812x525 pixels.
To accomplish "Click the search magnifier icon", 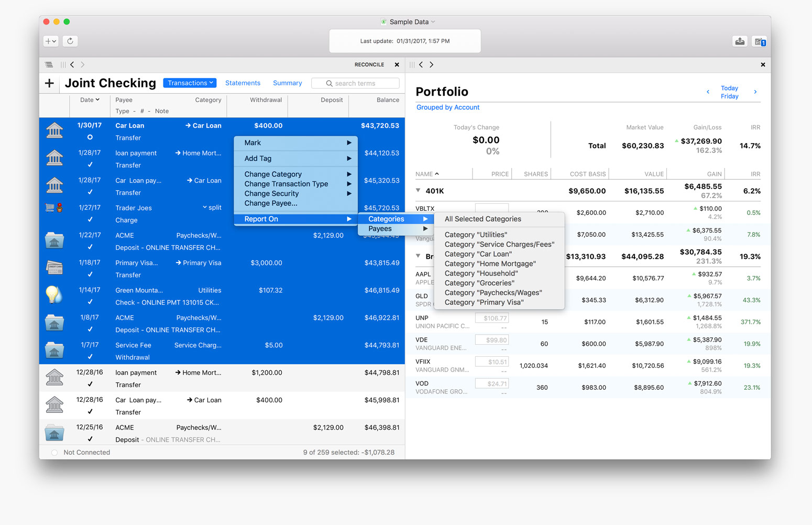I will point(329,83).
